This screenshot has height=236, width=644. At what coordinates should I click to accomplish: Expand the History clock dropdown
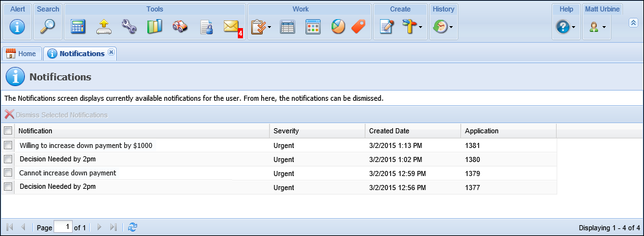[x=444, y=27]
